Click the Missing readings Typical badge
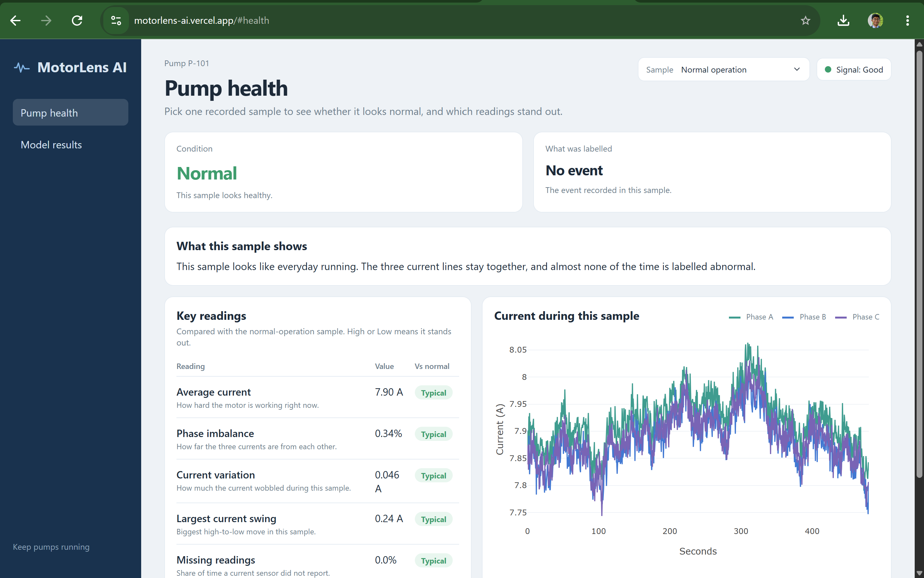Image resolution: width=924 pixels, height=578 pixels. 433,560
